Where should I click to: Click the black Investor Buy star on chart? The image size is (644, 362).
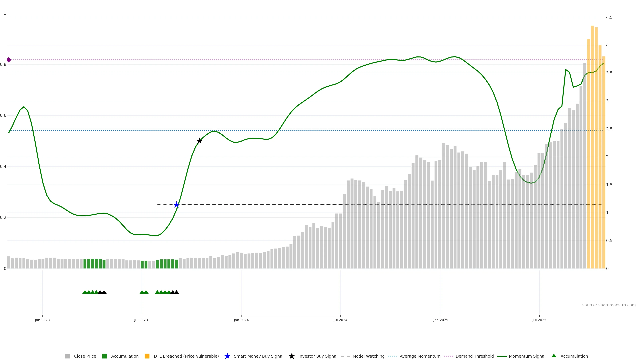tap(199, 141)
